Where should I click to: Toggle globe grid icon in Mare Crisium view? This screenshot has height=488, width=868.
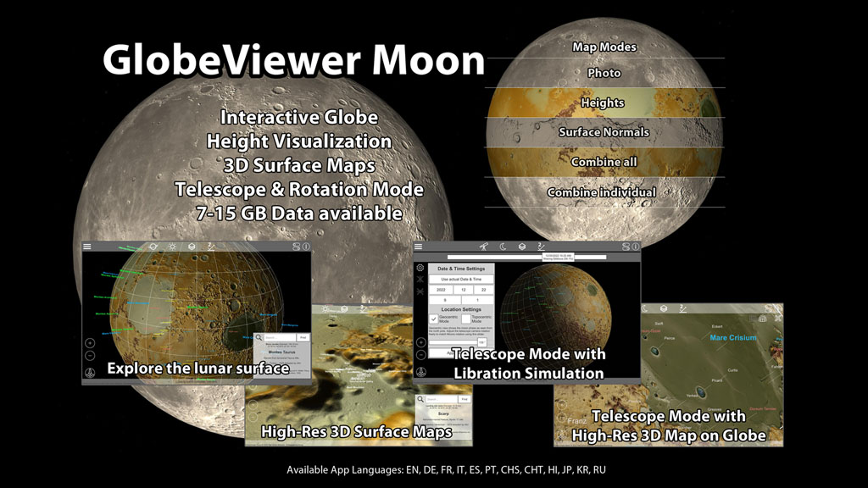[x=762, y=319]
